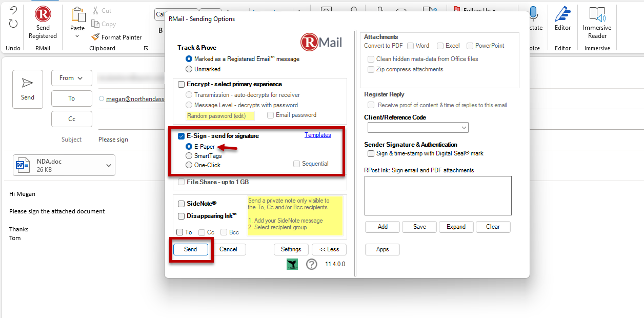The image size is (644, 318).
Task: Choose the One-Click signing option
Action: (189, 165)
